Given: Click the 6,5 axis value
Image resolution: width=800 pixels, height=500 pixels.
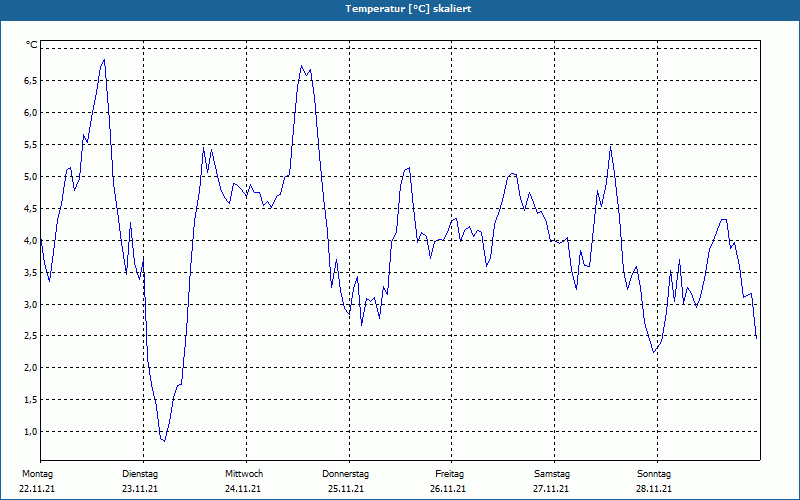Looking at the screenshot, I should [x=31, y=81].
